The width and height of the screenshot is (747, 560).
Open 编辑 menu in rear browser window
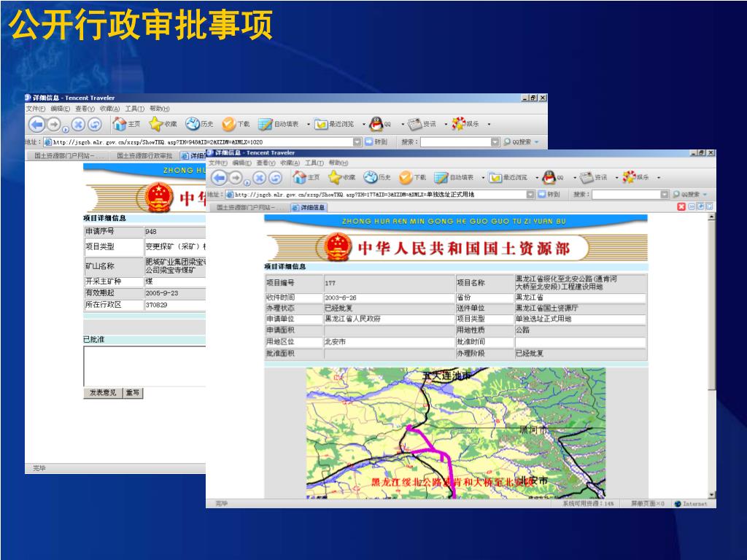click(x=60, y=109)
